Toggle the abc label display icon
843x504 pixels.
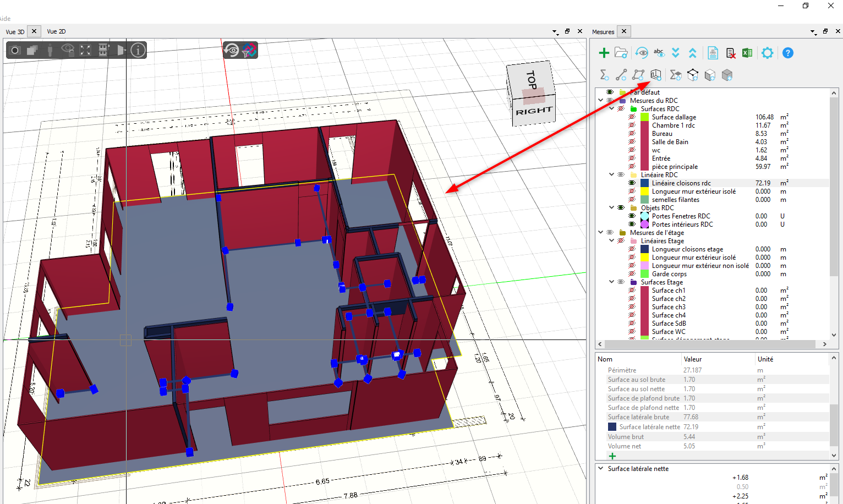[659, 53]
